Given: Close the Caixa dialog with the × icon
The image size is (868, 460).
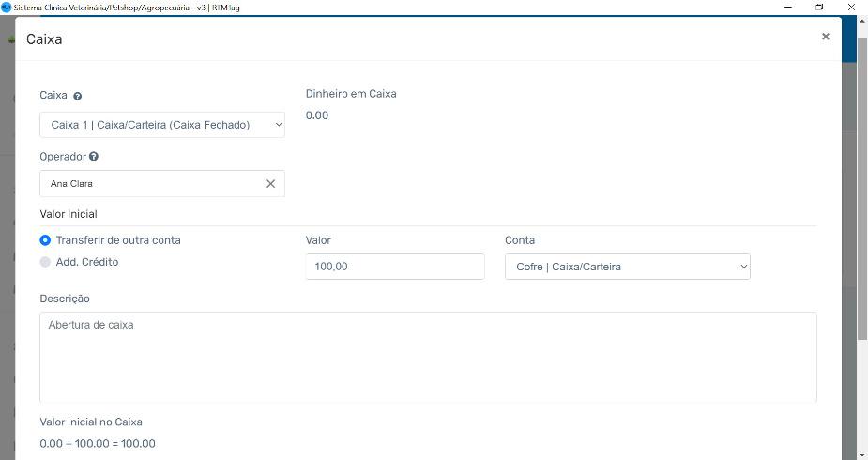Looking at the screenshot, I should click(x=826, y=37).
